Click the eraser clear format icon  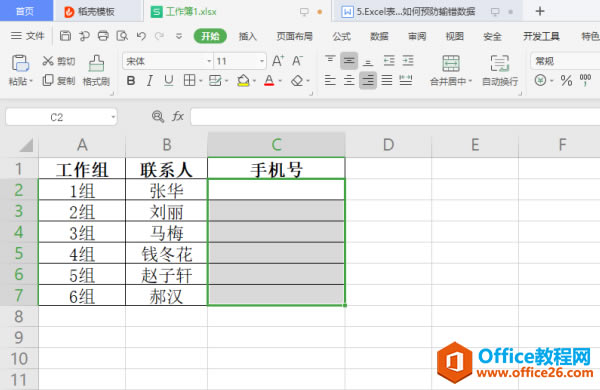tap(297, 81)
